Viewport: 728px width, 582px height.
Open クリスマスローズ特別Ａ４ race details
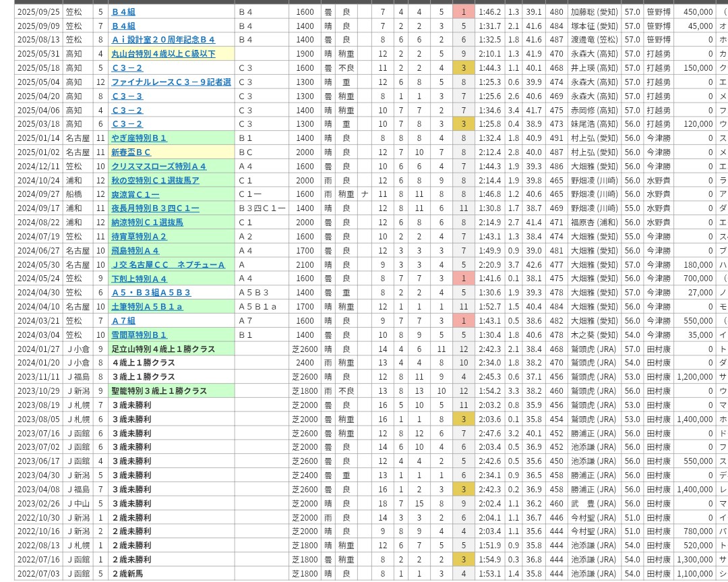coord(158,167)
